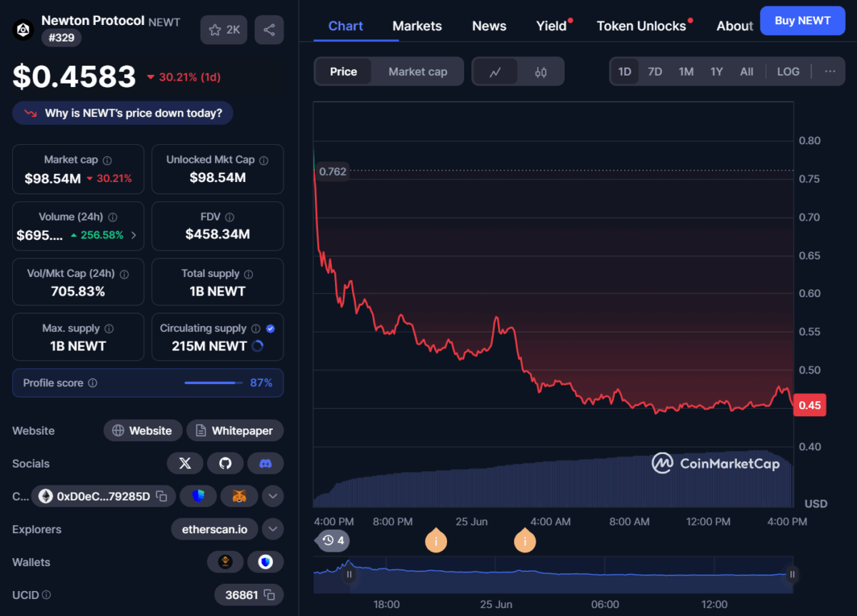Click the Buy NEWT button
The image size is (857, 616).
pyautogui.click(x=802, y=21)
